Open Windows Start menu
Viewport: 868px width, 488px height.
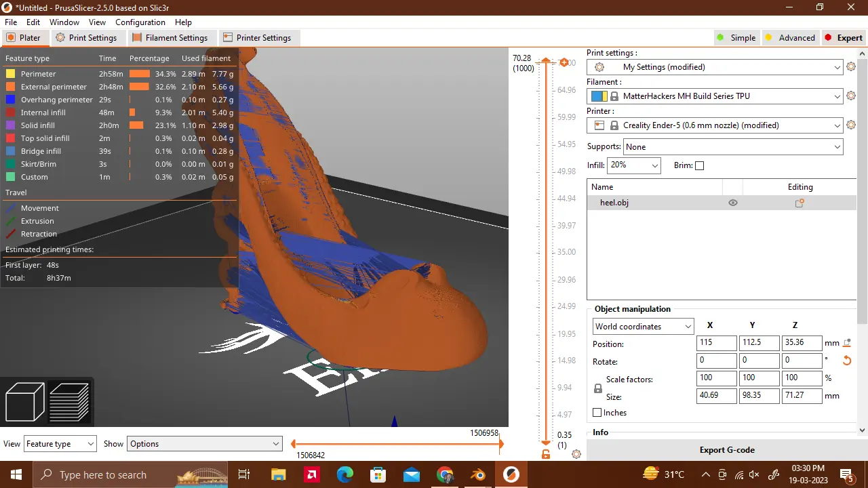click(x=16, y=474)
